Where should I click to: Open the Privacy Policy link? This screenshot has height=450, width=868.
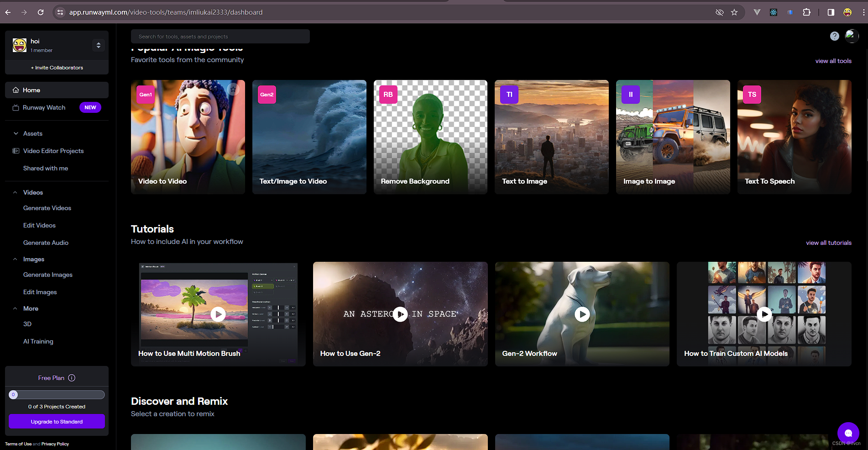[55, 444]
